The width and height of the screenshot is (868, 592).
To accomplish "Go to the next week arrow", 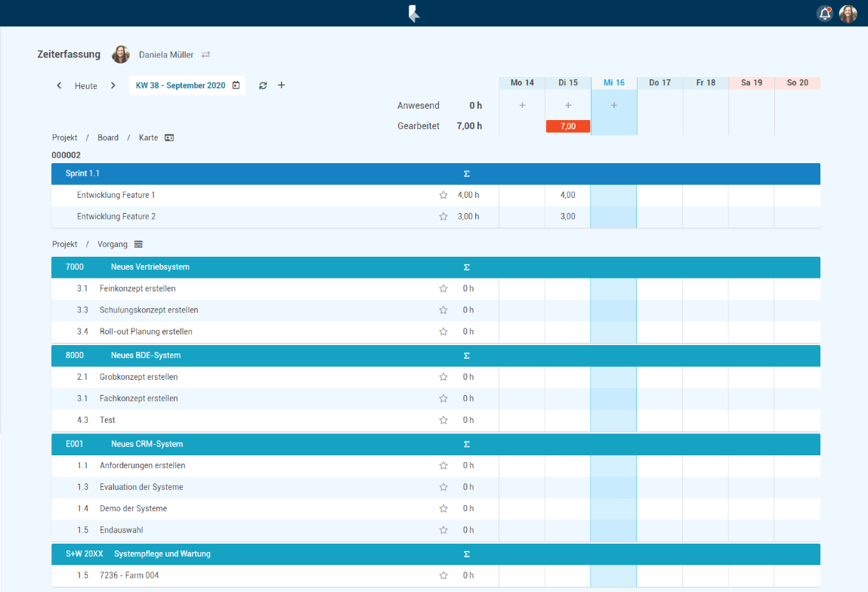I will pyautogui.click(x=113, y=85).
